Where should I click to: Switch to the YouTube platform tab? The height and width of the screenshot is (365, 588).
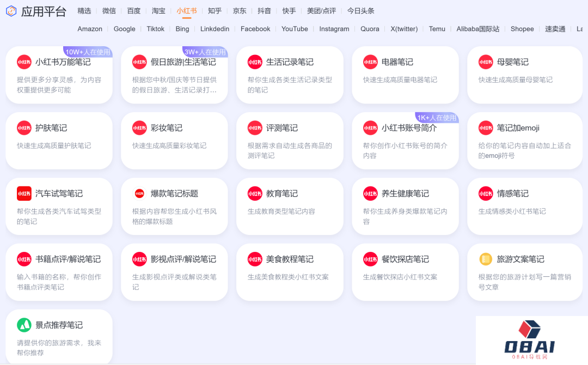(295, 29)
